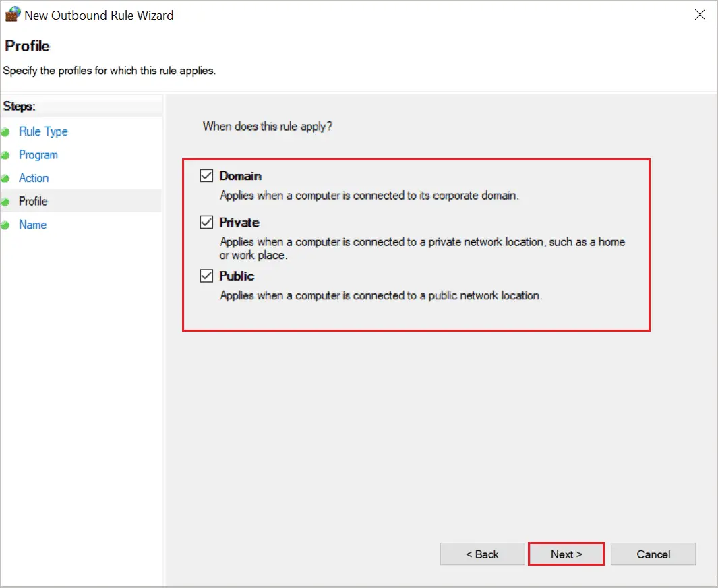This screenshot has height=588, width=718.
Task: Cancel the outbound rule wizard
Action: [653, 554]
